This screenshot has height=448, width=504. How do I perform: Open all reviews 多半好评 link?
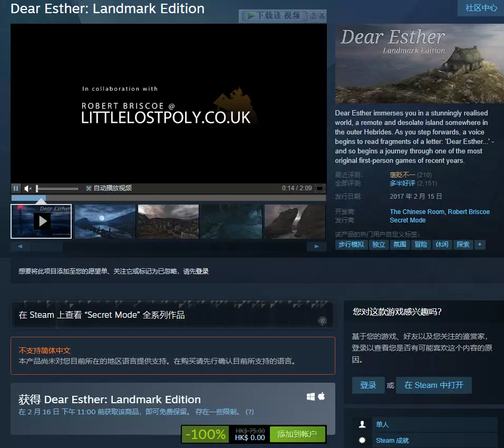(x=402, y=183)
